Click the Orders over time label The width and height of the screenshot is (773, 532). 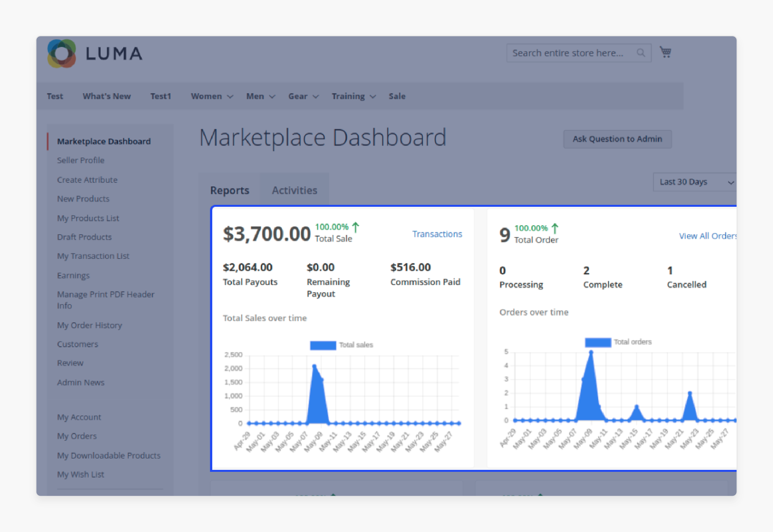534,312
